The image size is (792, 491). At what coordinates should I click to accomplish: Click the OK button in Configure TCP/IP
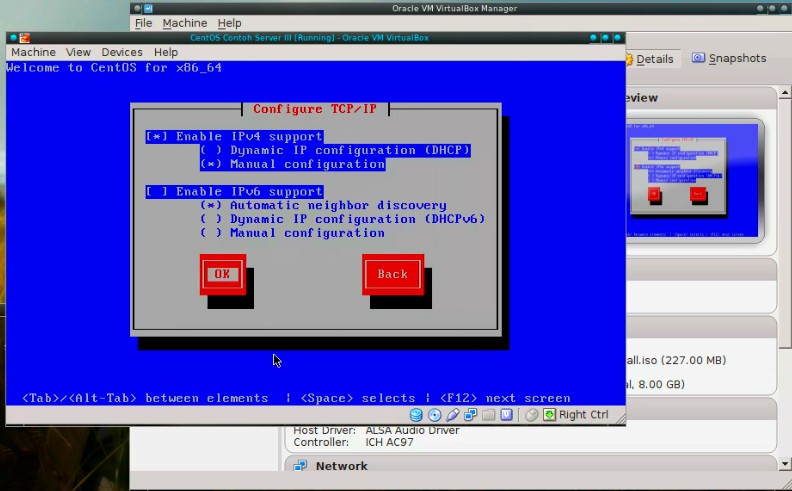(223, 274)
